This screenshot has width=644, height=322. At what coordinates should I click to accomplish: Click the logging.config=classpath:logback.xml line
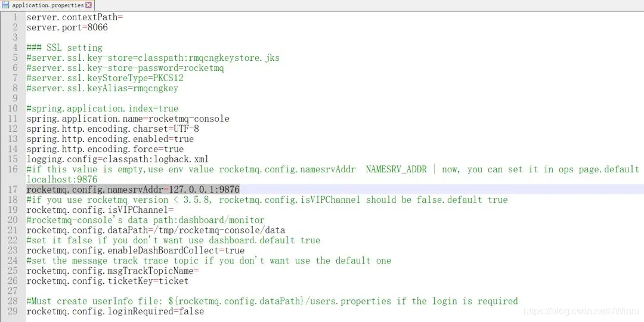(x=117, y=159)
